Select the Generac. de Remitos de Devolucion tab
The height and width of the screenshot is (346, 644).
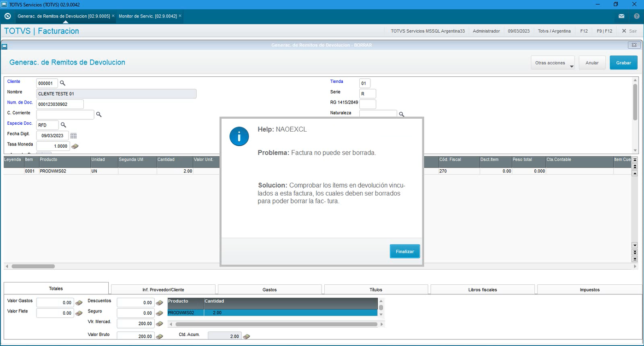point(64,16)
